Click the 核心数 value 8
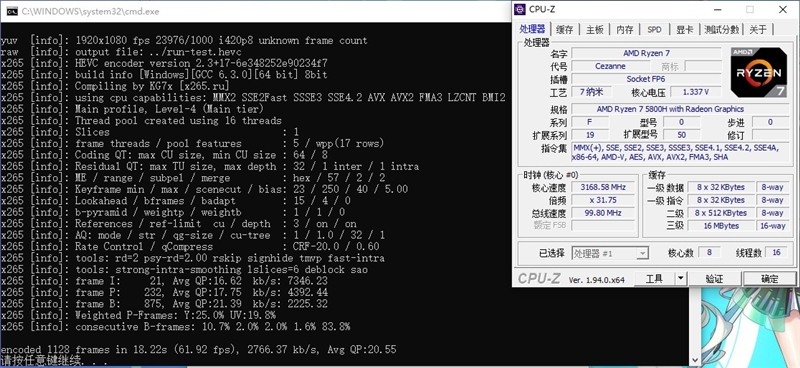800x368 pixels. pos(709,252)
